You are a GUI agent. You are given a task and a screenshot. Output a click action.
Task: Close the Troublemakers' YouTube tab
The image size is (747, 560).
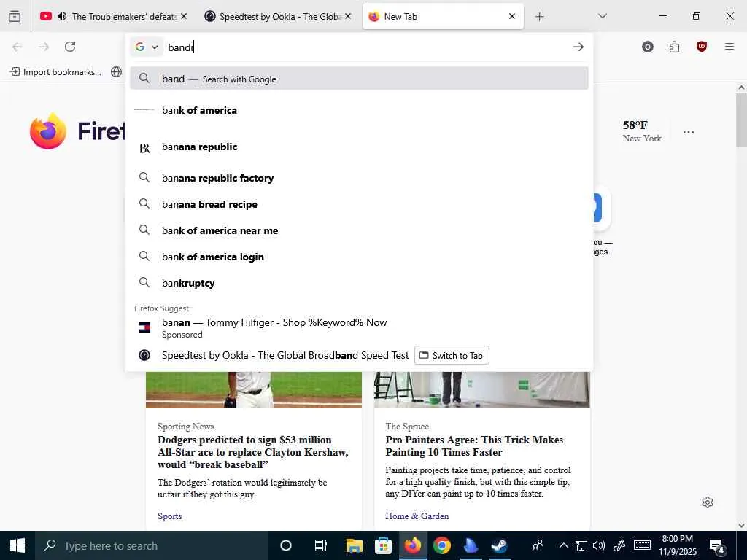184,16
